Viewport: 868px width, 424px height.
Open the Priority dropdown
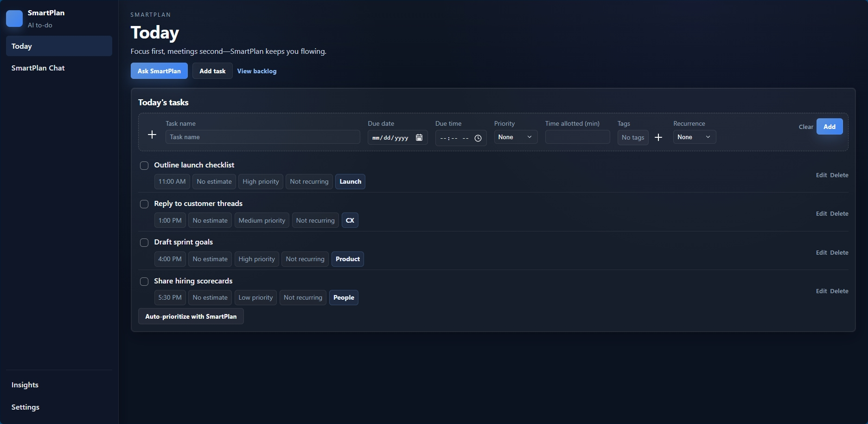click(x=515, y=137)
